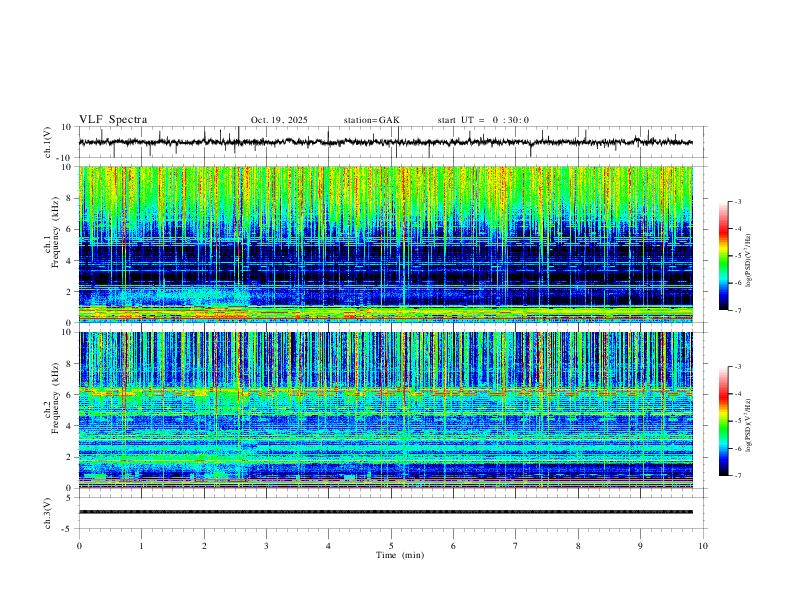Click the ch.1 colorbar log(PSD) label
The image size is (792, 612).
[748, 261]
